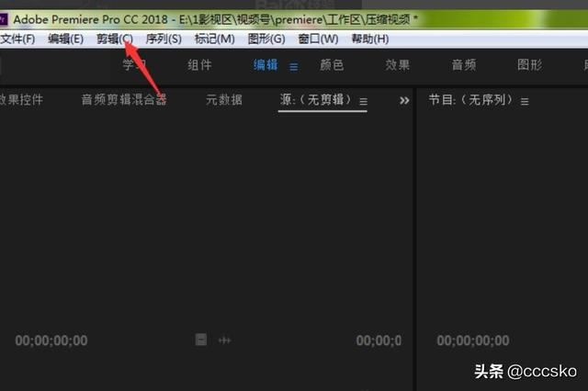Switch to the 组件 workspace
588x391 pixels.
coord(199,65)
